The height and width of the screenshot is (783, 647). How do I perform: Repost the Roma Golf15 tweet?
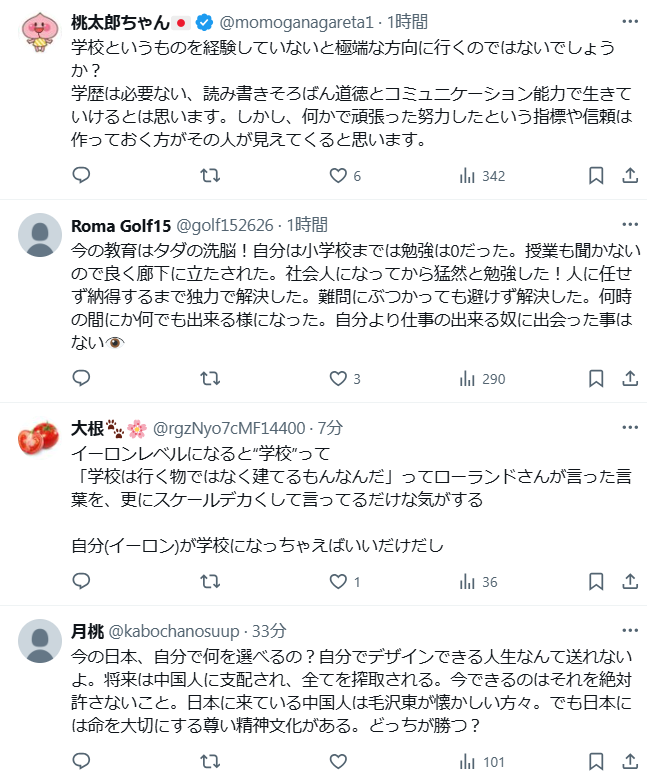click(x=210, y=379)
